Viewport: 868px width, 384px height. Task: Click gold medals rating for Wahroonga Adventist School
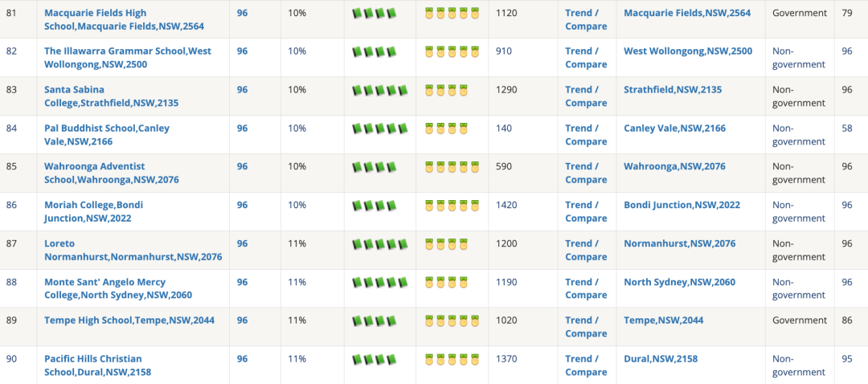[452, 166]
